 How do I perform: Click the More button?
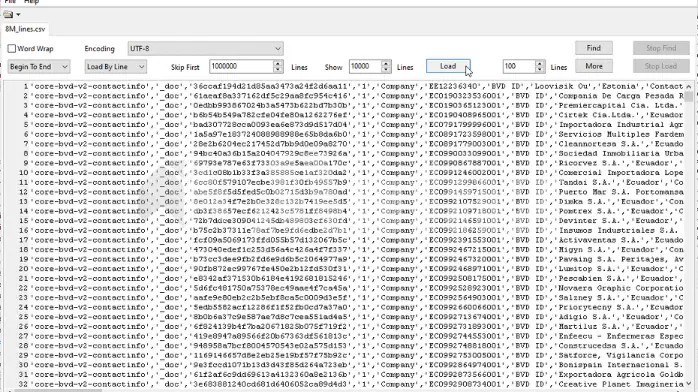click(594, 66)
